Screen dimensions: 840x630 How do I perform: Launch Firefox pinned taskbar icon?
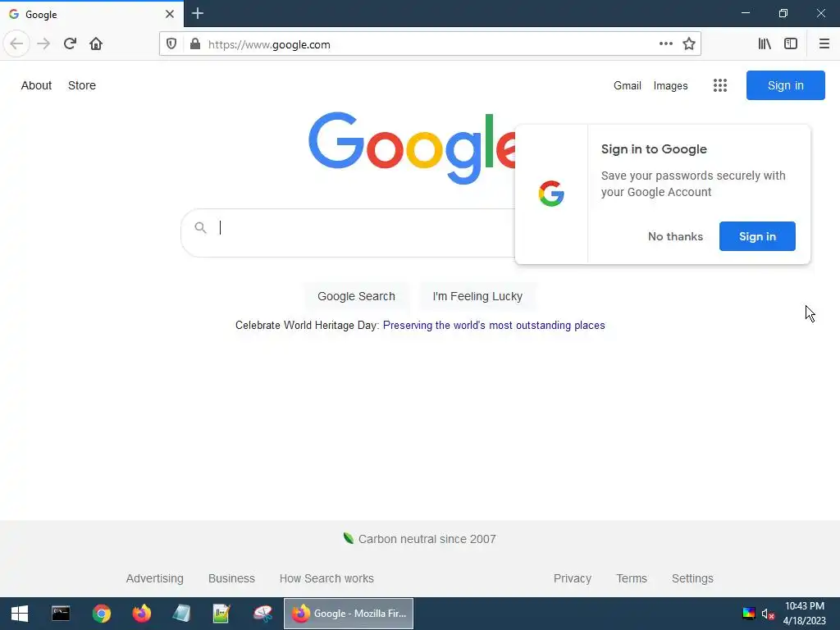141,614
